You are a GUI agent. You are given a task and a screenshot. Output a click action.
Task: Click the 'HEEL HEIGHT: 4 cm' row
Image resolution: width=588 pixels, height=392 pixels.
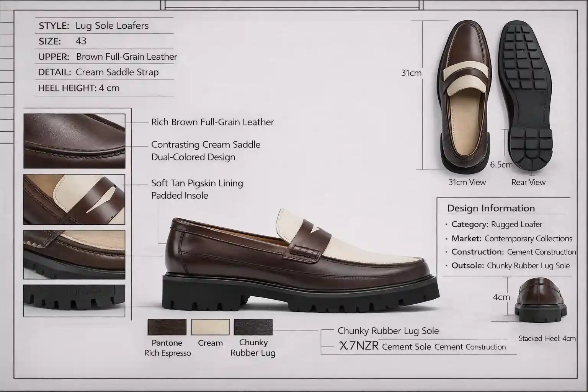coord(79,88)
